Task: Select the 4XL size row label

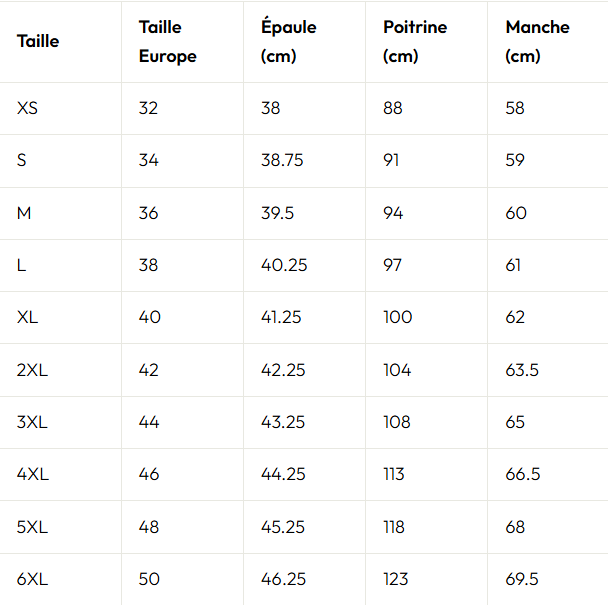Action: pyautogui.click(x=32, y=474)
